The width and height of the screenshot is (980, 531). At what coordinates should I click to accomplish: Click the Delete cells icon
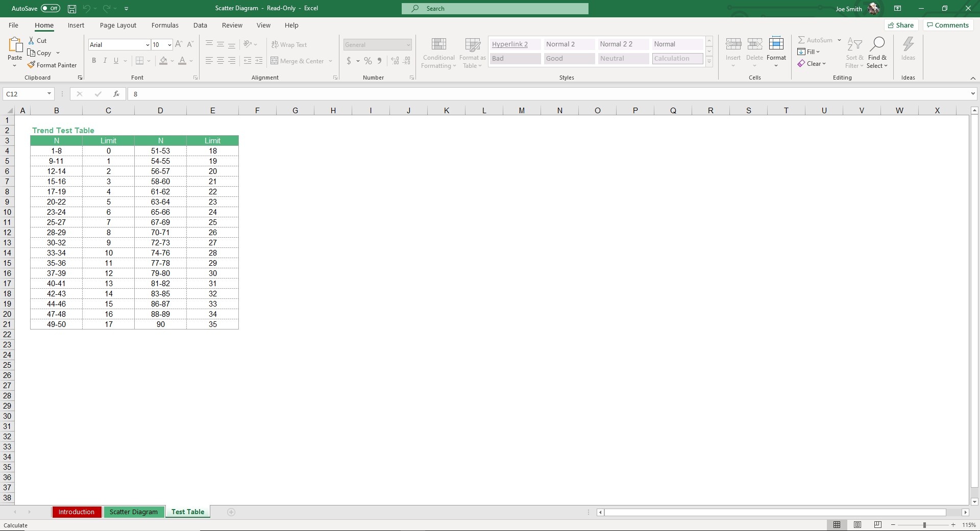point(754,45)
